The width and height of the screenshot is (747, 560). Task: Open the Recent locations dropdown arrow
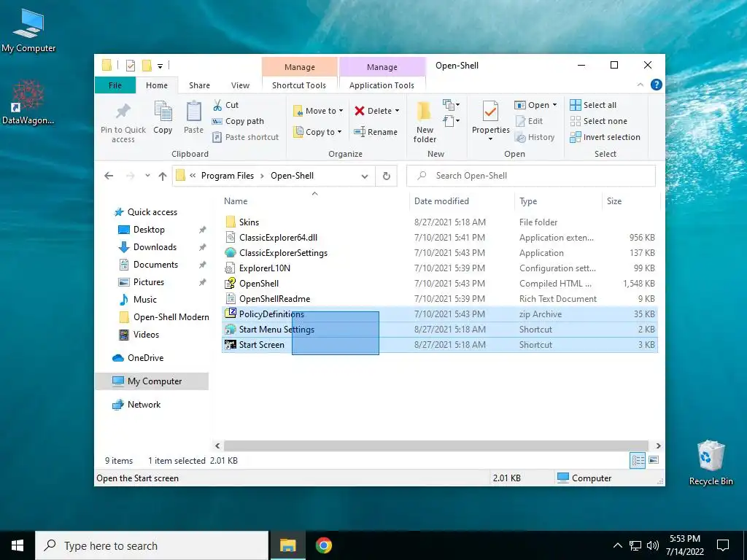147,176
